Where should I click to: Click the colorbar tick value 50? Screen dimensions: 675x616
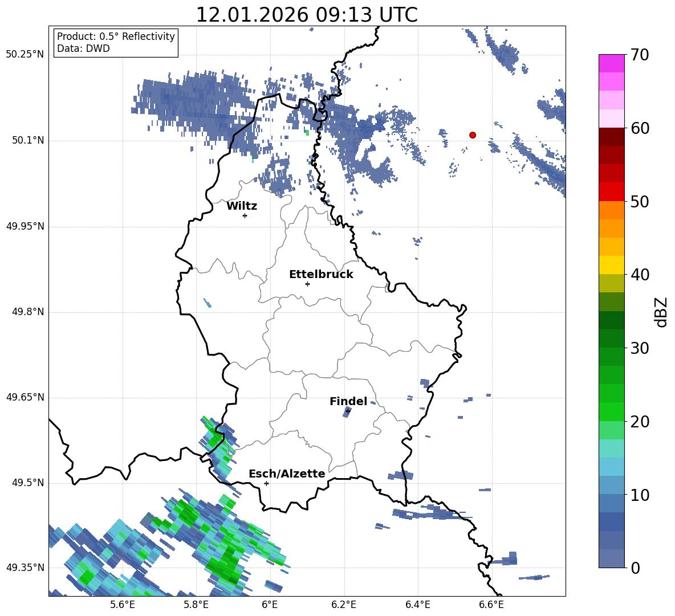[640, 202]
